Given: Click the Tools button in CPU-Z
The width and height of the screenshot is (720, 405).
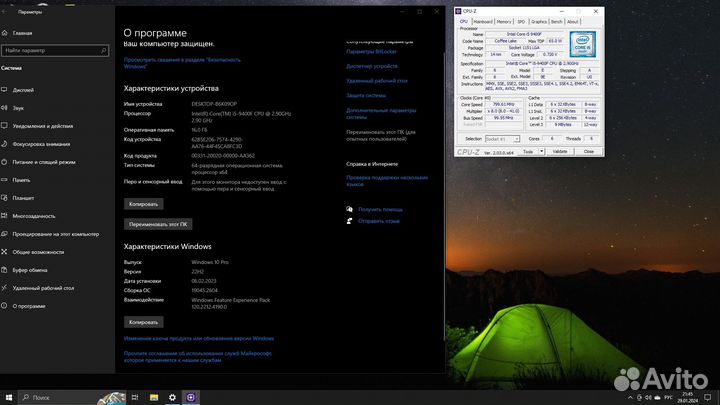Looking at the screenshot, I should 528,152.
